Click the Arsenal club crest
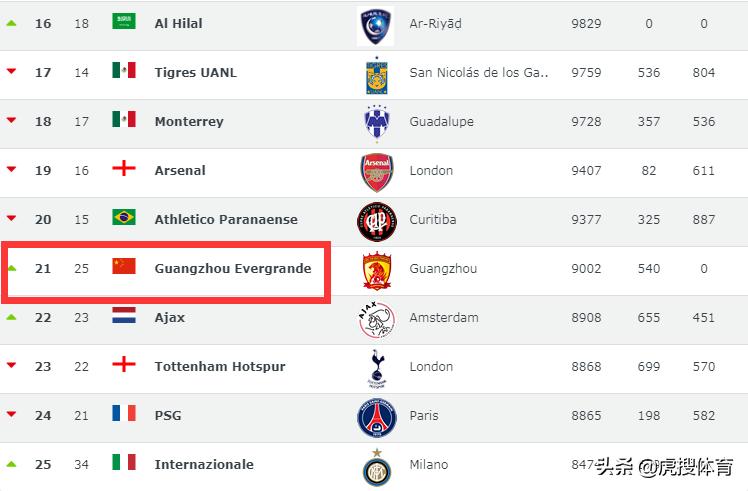 point(376,172)
